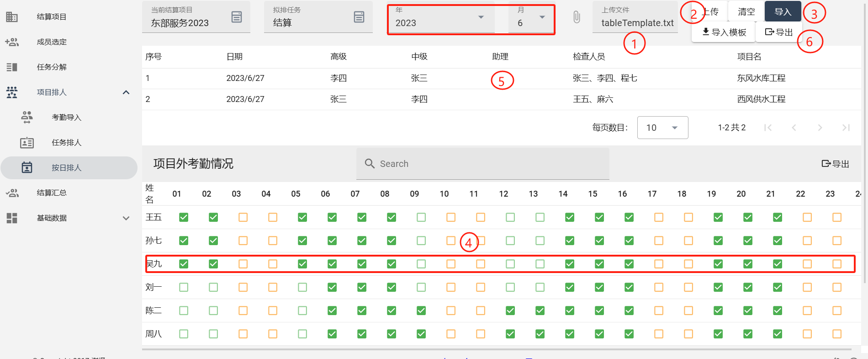Uncheck 陈二 checkbox for day 09
The height and width of the screenshot is (359, 868).
[421, 311]
